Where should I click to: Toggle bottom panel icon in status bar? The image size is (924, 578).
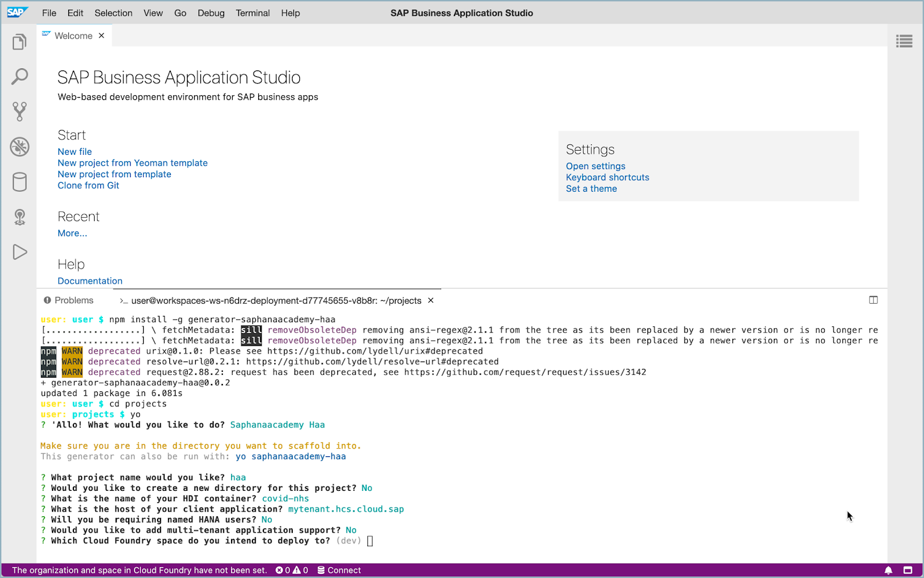[x=908, y=570]
